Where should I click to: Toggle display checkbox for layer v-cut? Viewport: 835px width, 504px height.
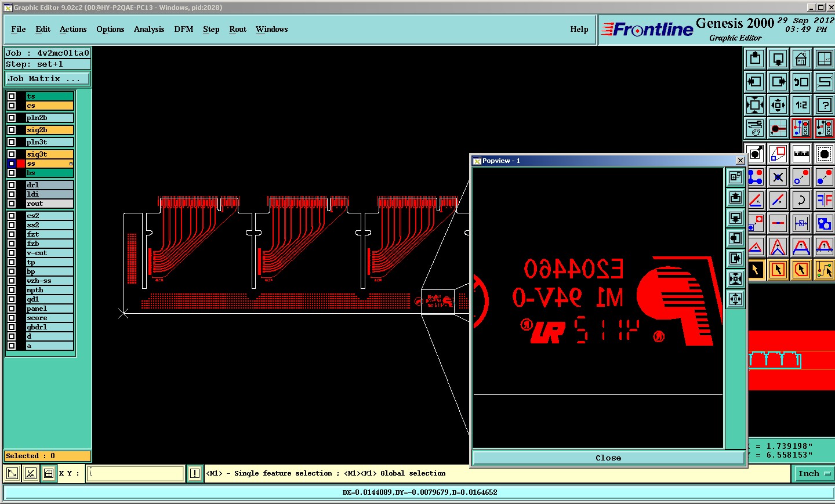click(x=12, y=253)
